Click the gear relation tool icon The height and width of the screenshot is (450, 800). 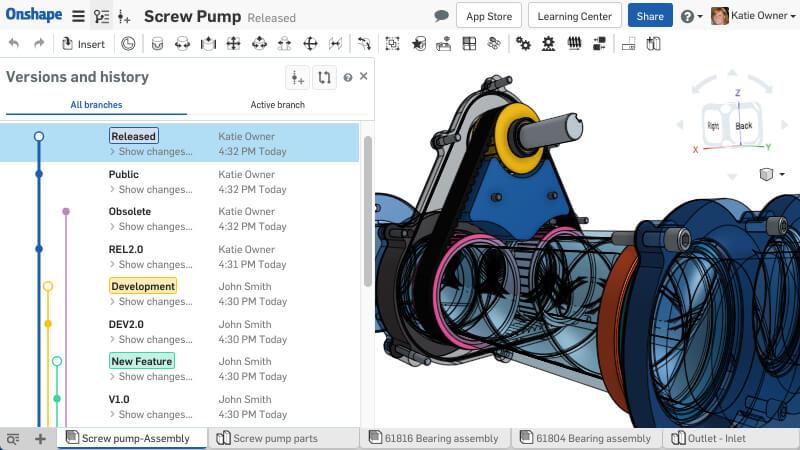pos(523,44)
